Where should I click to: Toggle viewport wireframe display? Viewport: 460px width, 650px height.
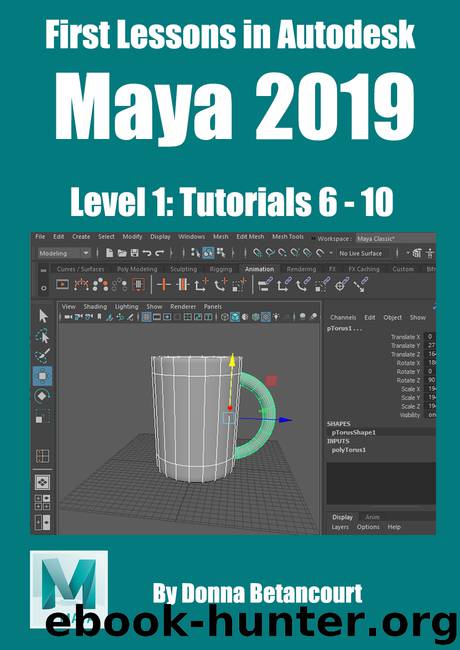[x=225, y=317]
